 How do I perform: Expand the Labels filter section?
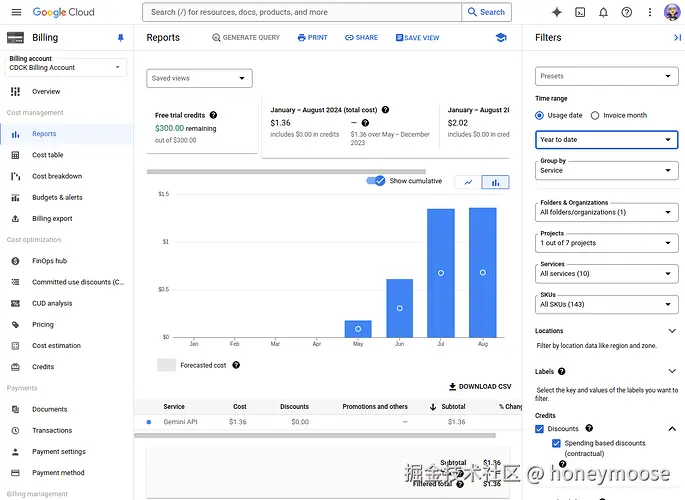point(672,371)
